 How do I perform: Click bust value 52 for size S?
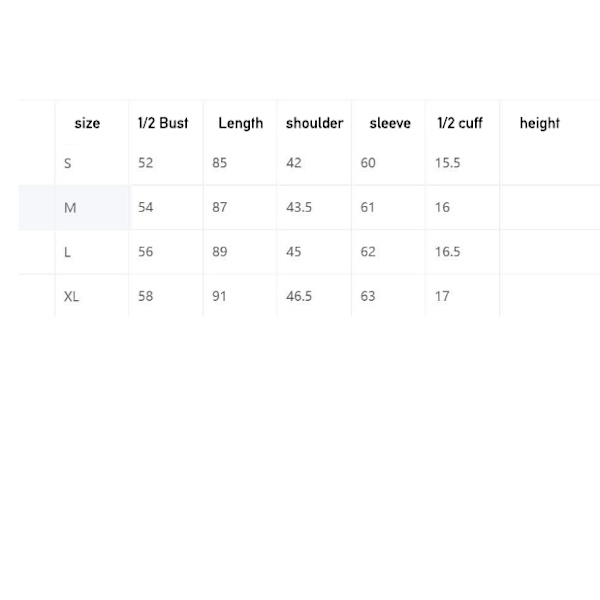coord(145,163)
